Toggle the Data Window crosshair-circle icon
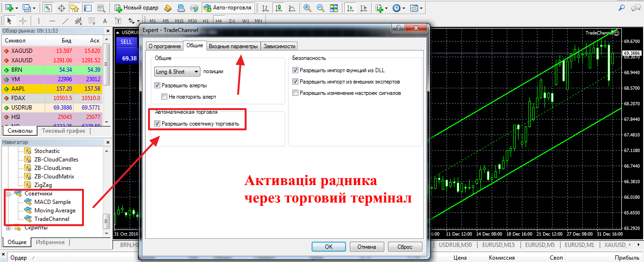This screenshot has width=644, height=262. click(61, 8)
